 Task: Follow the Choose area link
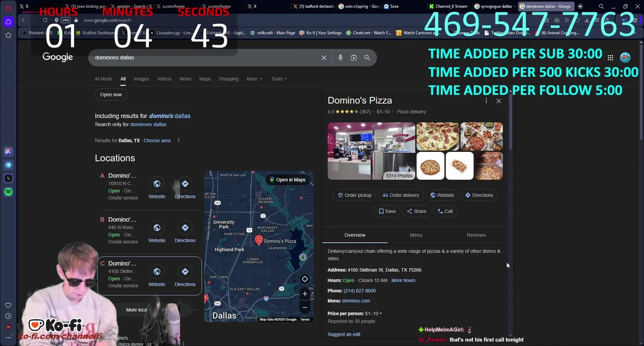157,140
